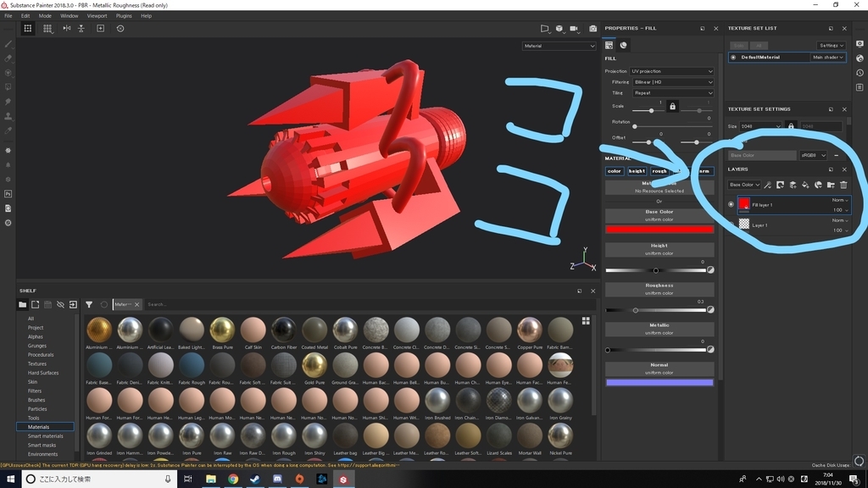The width and height of the screenshot is (868, 488).
Task: Open the Size 2048 dropdown
Action: [x=760, y=126]
